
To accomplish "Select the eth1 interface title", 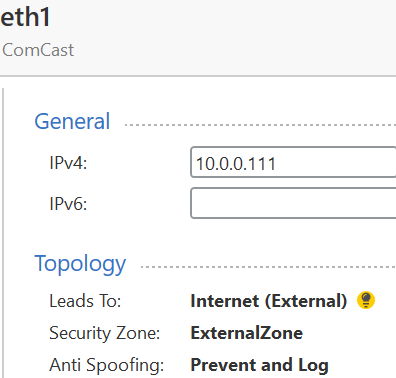I will [x=25, y=17].
